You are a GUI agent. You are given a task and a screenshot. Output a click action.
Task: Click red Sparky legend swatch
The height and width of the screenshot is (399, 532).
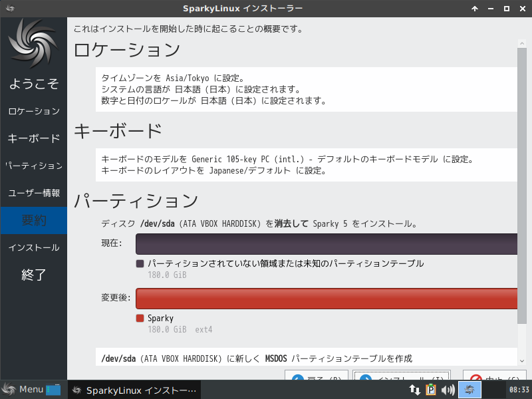click(140, 318)
